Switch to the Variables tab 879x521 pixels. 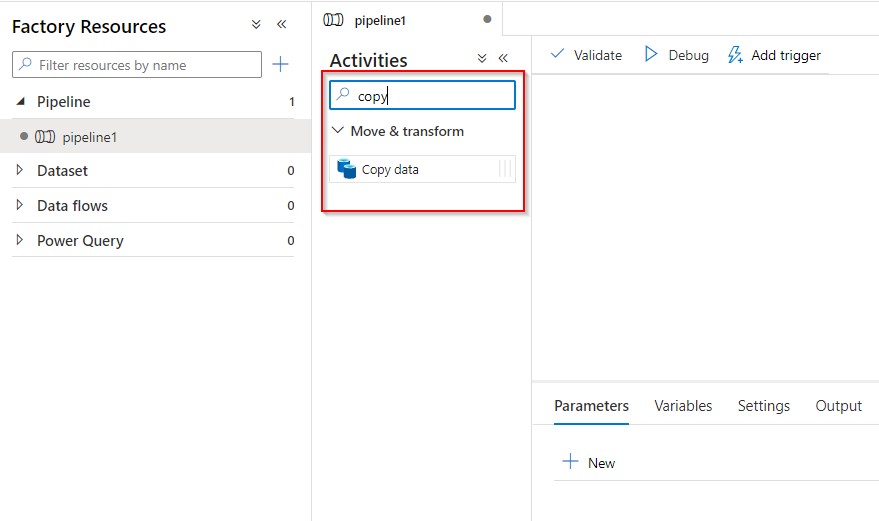[x=683, y=405]
